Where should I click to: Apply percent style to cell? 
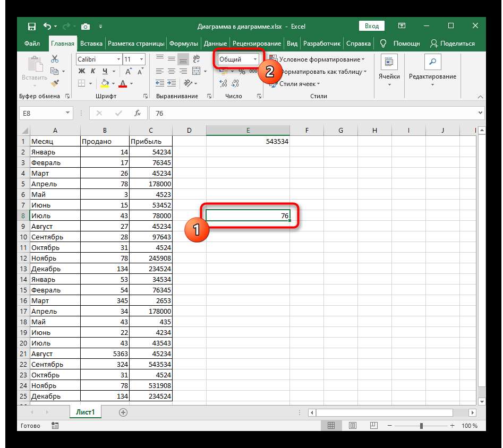(x=242, y=72)
